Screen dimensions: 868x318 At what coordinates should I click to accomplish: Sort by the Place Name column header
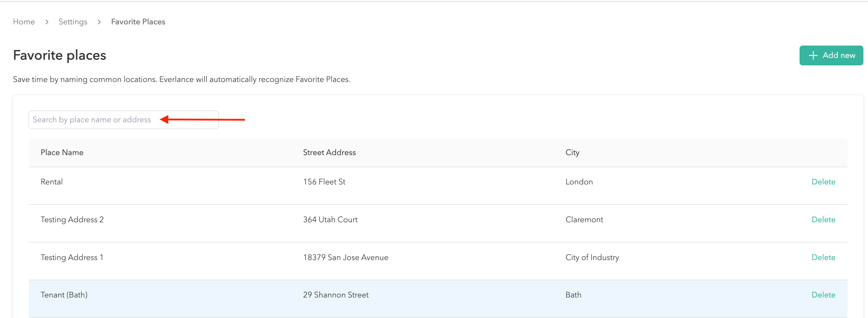[62, 153]
